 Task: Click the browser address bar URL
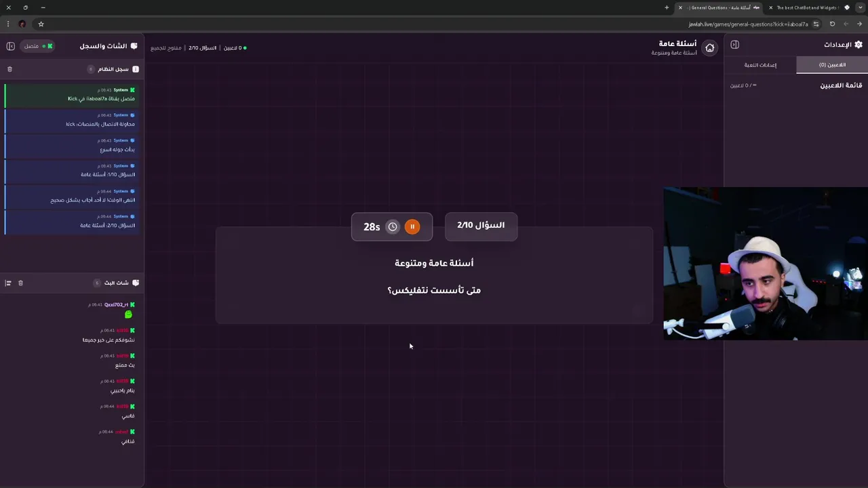click(x=748, y=24)
